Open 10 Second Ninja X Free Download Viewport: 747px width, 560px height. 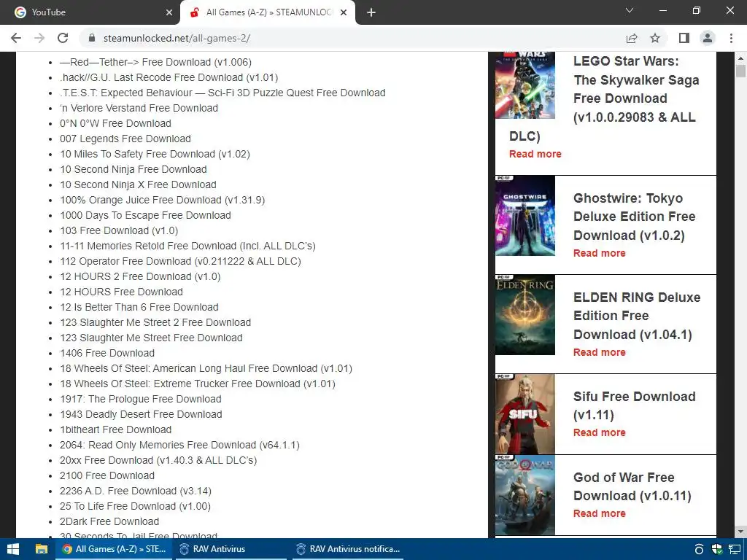[138, 184]
